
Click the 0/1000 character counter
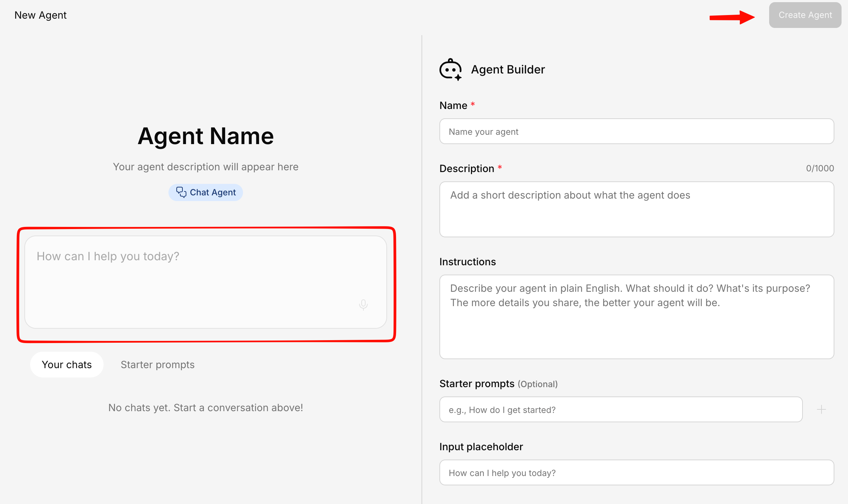click(x=820, y=168)
